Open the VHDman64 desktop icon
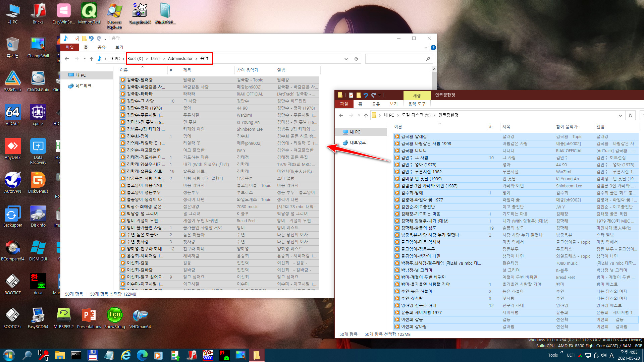 (140, 318)
